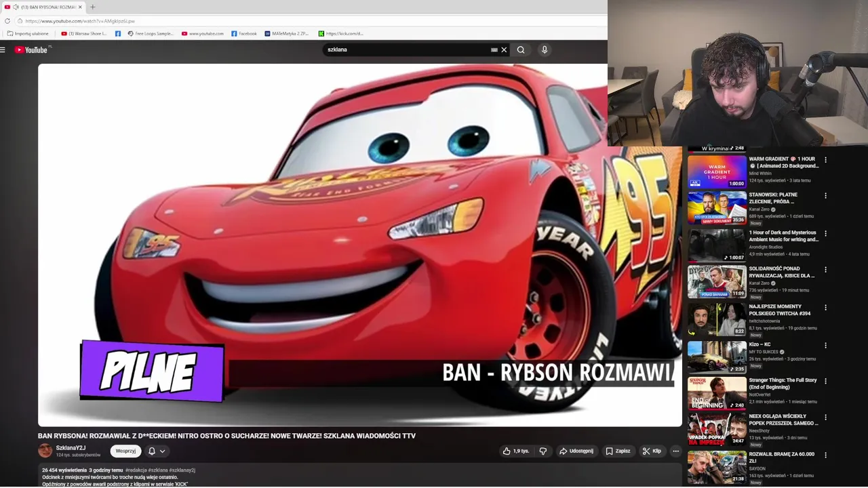
Task: Open 'WARM GRADIENT 1 HOUR' thumbnail
Action: pyautogui.click(x=717, y=171)
